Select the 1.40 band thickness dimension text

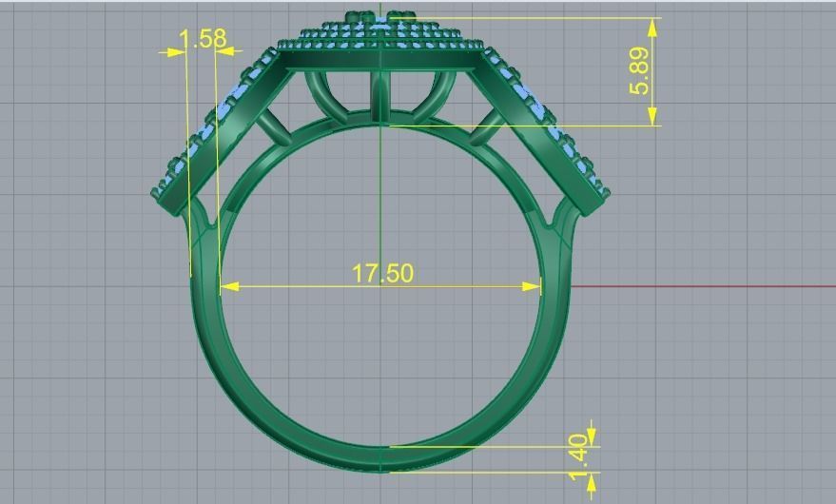(x=579, y=457)
